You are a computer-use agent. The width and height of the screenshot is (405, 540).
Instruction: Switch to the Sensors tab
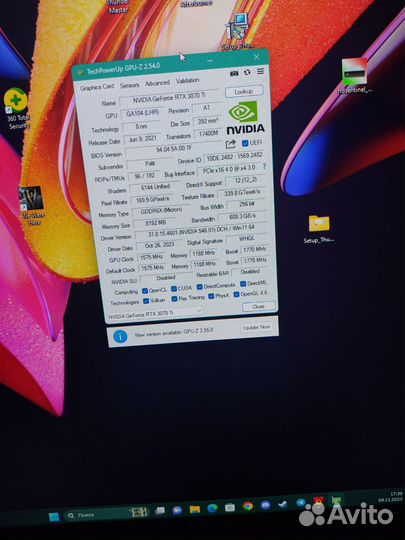click(x=129, y=85)
